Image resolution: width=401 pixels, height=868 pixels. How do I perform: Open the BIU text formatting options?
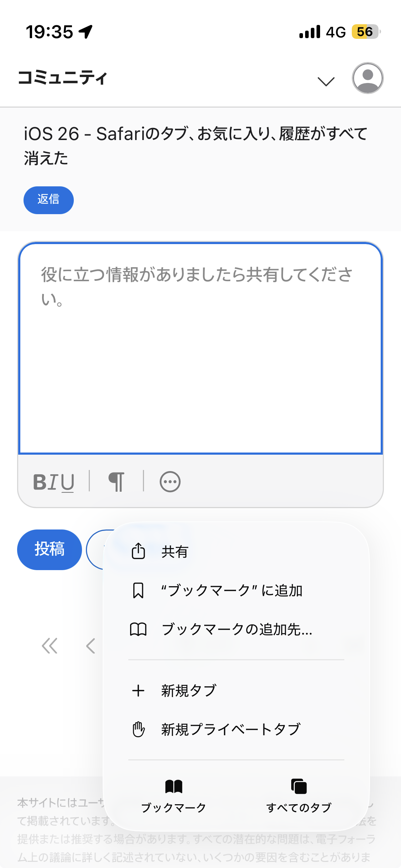point(53,482)
